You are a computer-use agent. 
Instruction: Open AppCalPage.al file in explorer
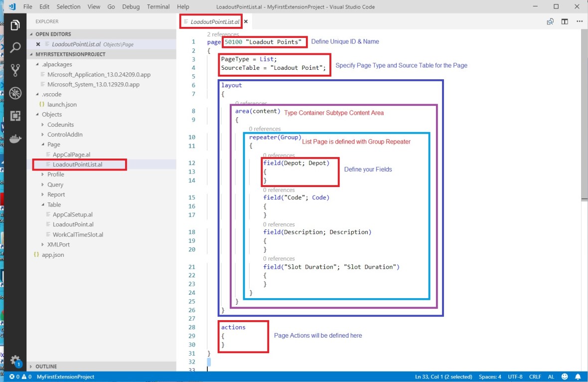tap(71, 155)
